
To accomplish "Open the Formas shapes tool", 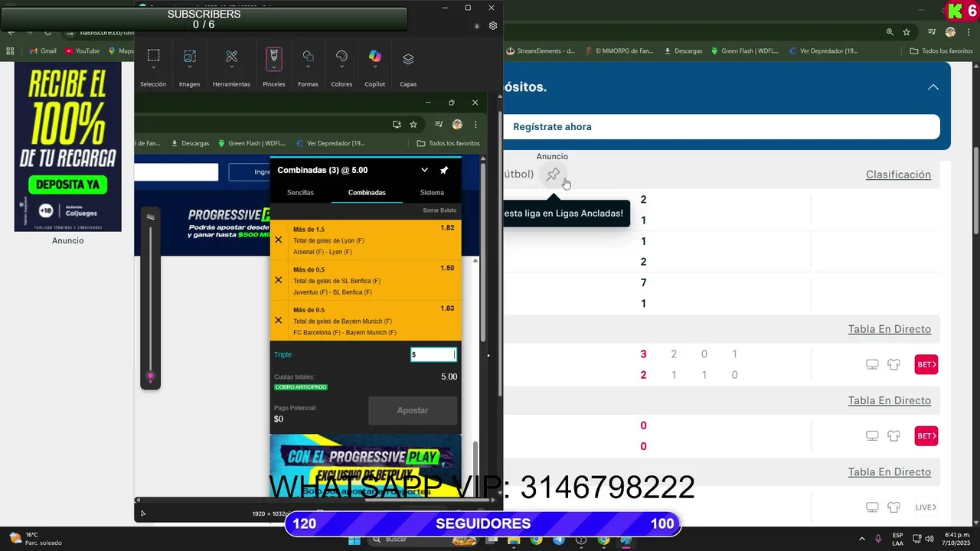I will click(308, 56).
